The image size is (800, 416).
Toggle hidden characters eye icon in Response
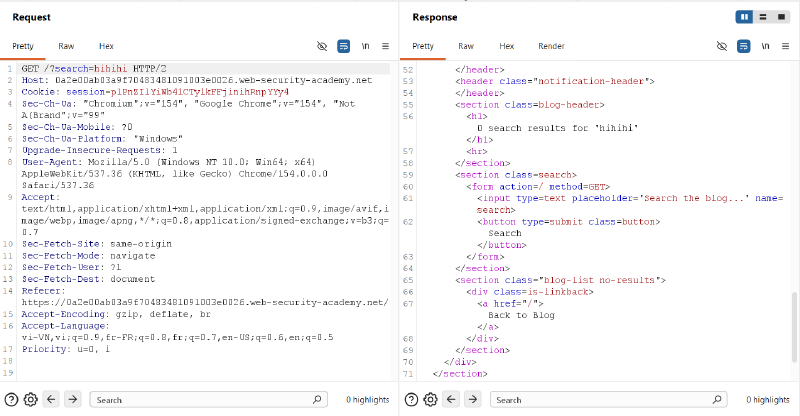coord(722,46)
